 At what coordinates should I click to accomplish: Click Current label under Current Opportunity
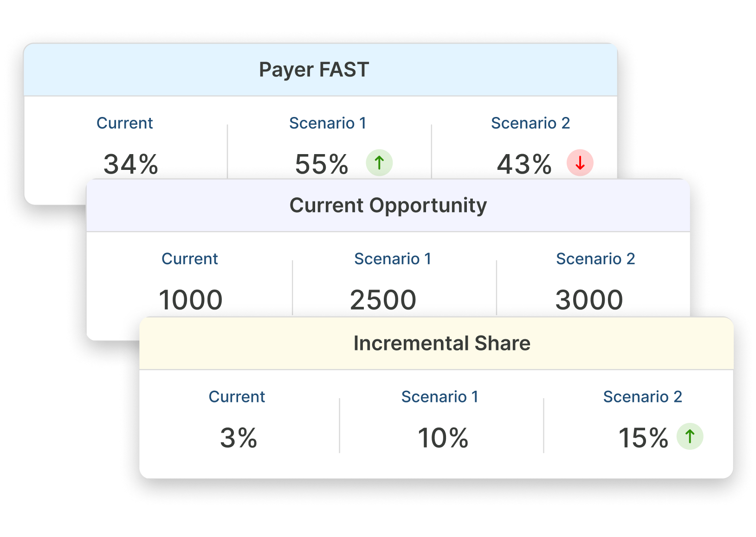[189, 259]
